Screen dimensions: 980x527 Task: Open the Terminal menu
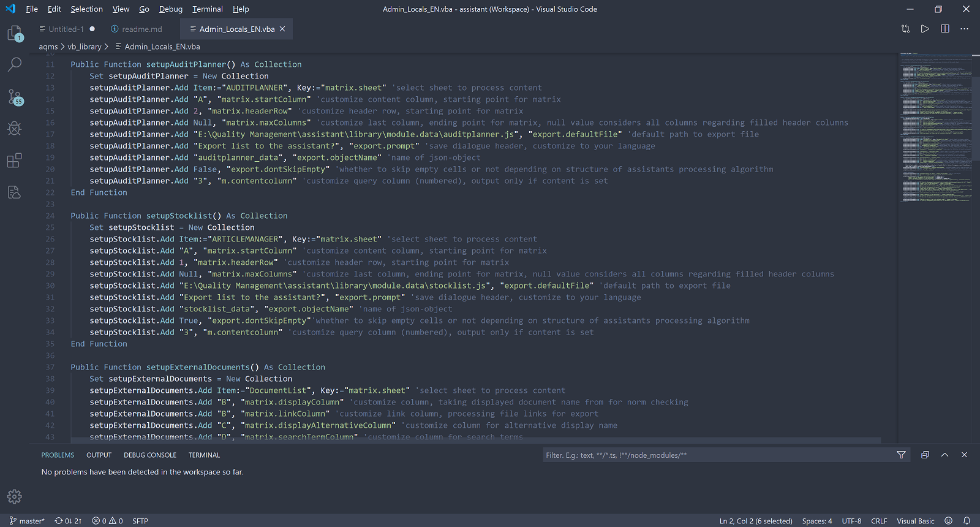tap(208, 9)
